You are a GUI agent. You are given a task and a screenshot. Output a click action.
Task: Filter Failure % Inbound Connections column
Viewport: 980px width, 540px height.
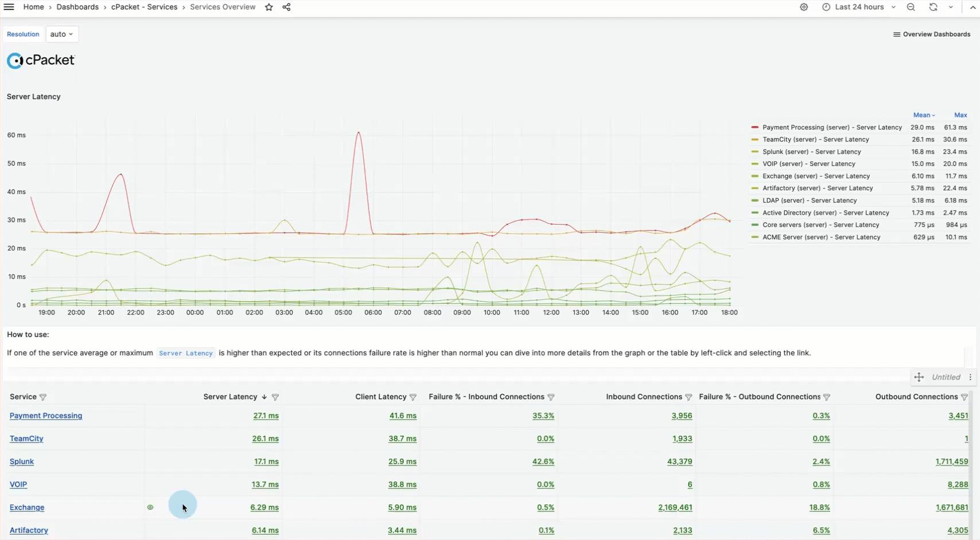pos(551,397)
